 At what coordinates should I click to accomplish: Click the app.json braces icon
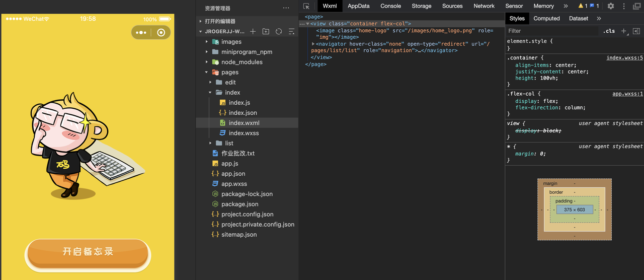[215, 174]
